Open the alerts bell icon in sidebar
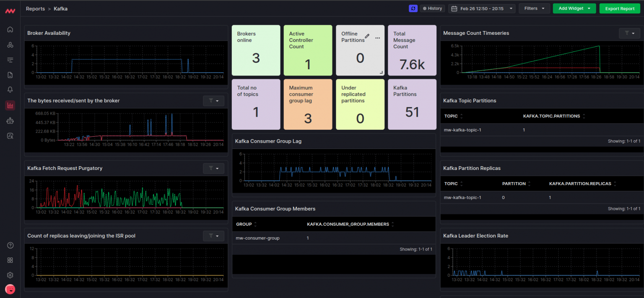The image size is (644, 298). 10,90
